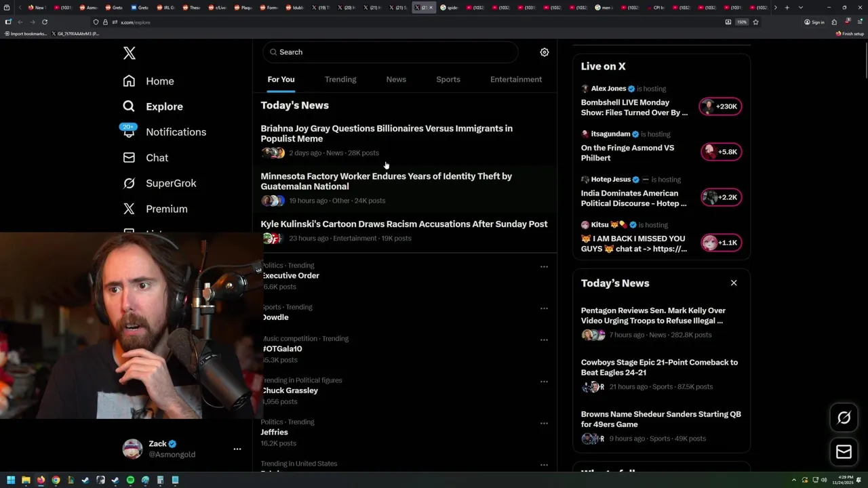Open more options for Dowdle trend
Viewport: 868px width, 488px height.
(544, 308)
